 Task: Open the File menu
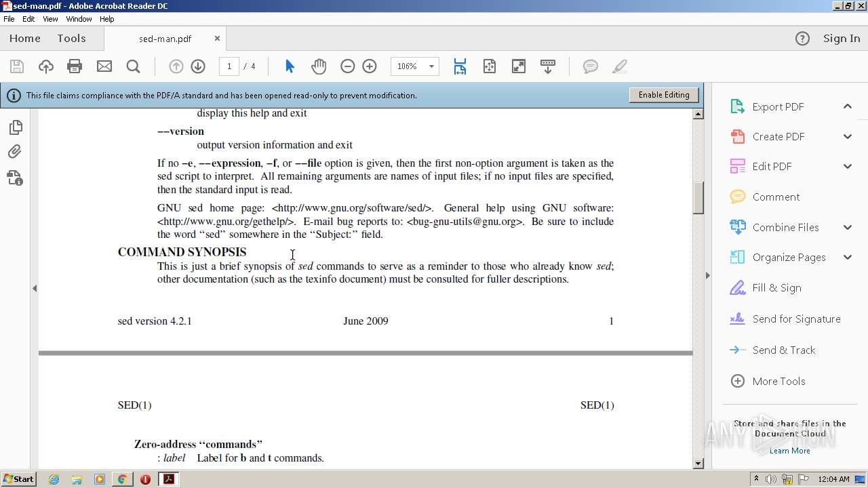[x=9, y=19]
